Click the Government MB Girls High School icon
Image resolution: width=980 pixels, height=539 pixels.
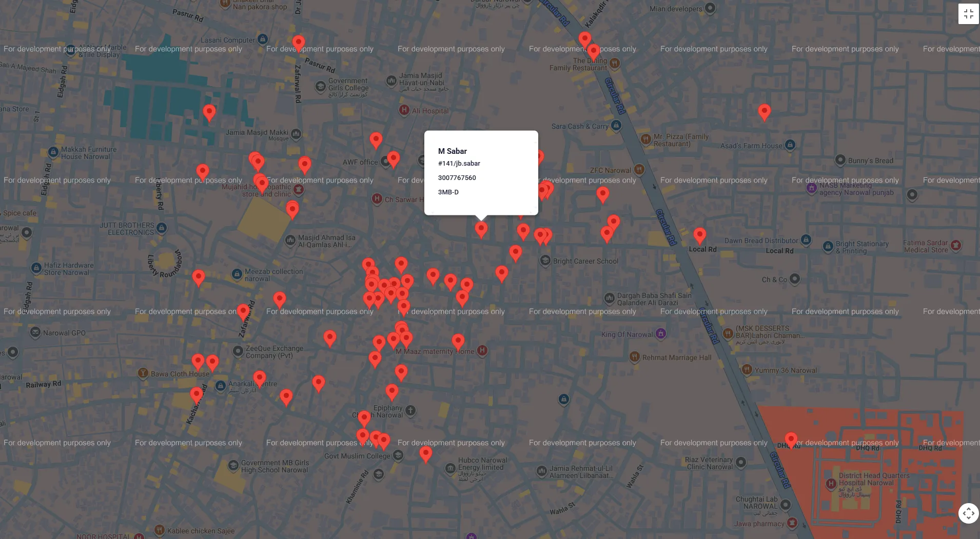click(x=233, y=465)
